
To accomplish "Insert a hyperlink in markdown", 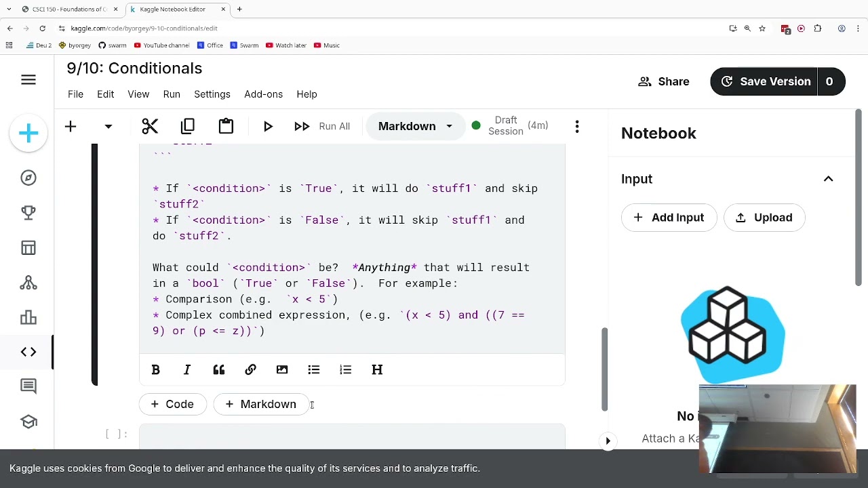I will click(x=250, y=369).
